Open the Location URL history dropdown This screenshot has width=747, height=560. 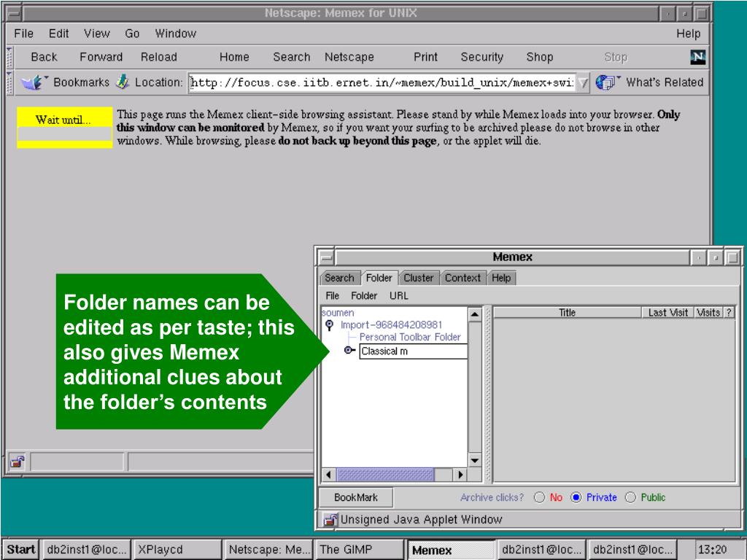[582, 83]
